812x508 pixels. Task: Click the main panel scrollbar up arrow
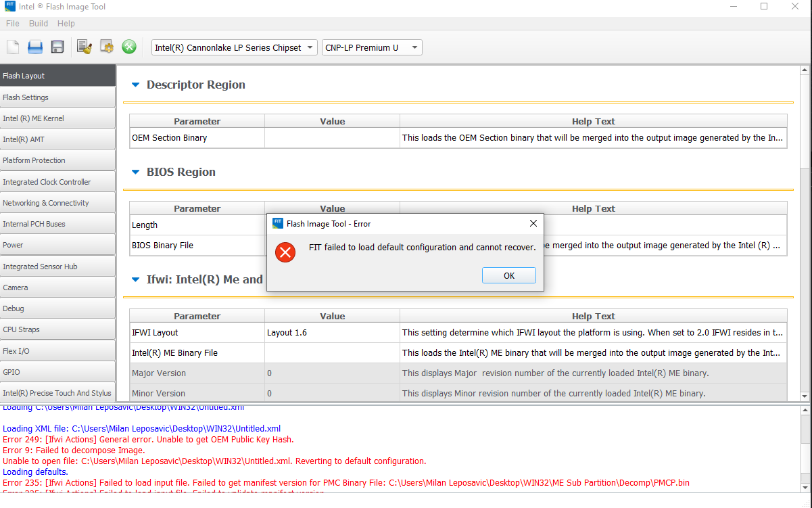(805, 70)
